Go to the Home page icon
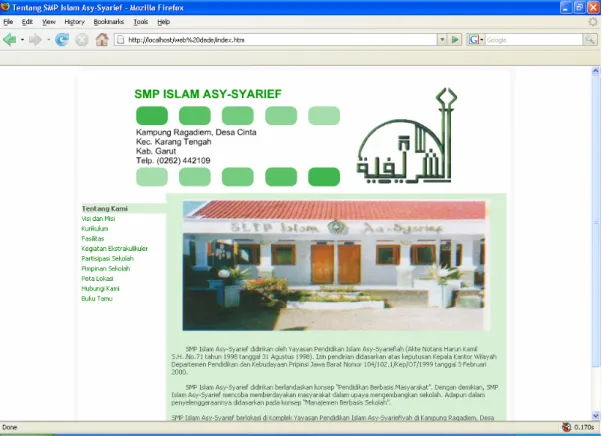Screen dimensions: 603x436 [102, 40]
